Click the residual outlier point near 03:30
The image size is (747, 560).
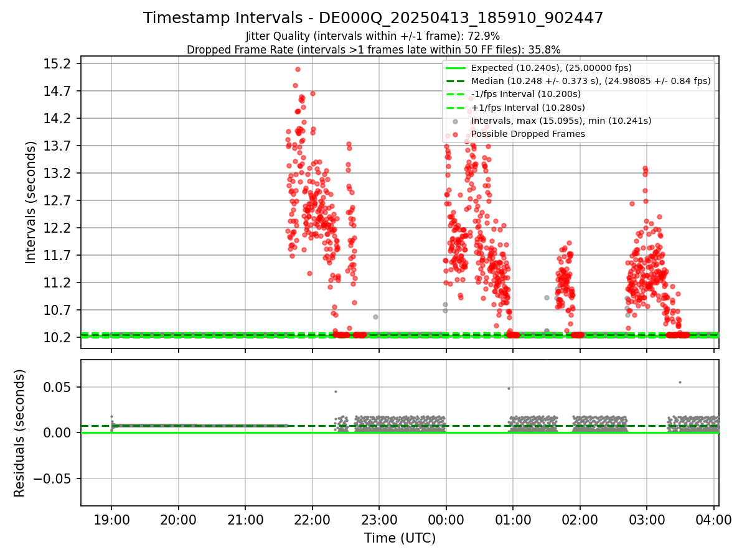680,382
